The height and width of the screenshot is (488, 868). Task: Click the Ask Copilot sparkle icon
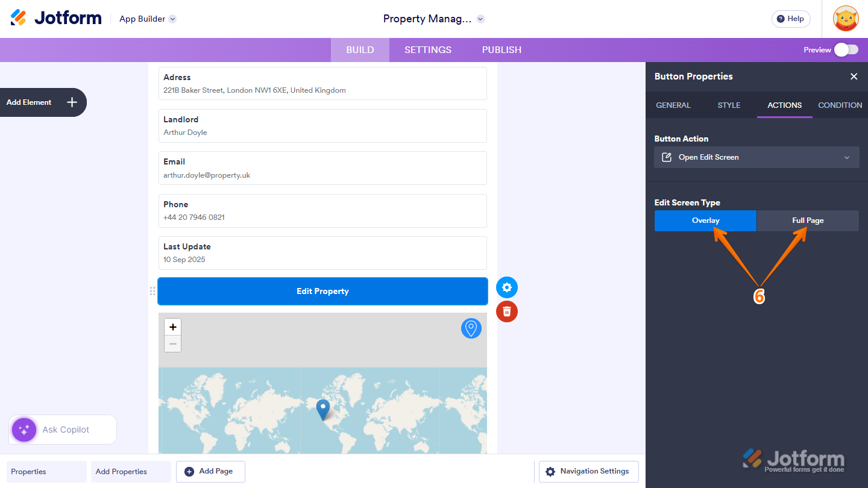click(x=24, y=430)
